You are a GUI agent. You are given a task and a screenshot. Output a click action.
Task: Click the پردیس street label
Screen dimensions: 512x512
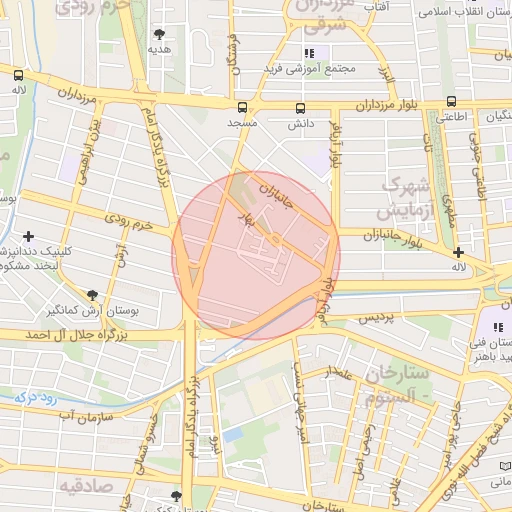(376, 318)
